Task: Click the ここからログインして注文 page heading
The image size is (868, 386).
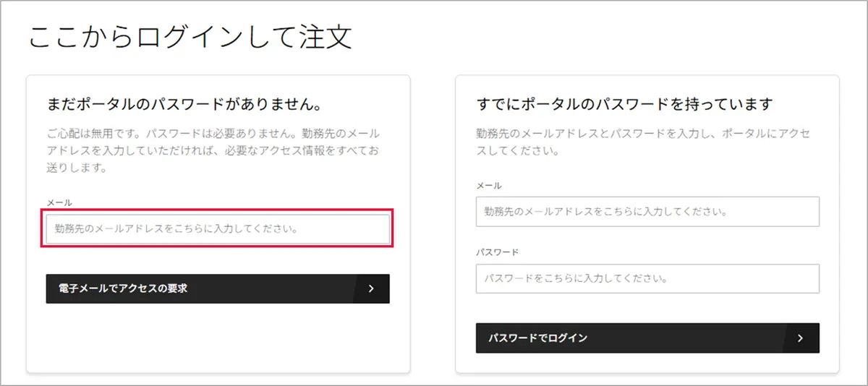Action: 190,38
